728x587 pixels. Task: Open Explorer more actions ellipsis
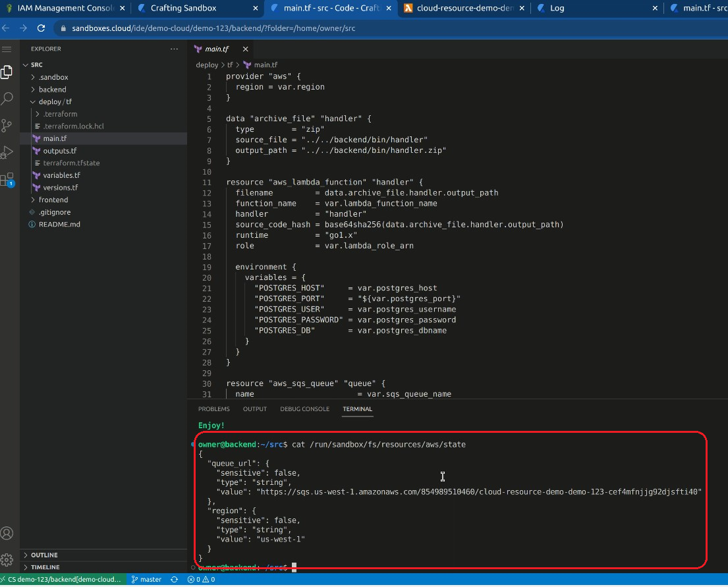174,49
